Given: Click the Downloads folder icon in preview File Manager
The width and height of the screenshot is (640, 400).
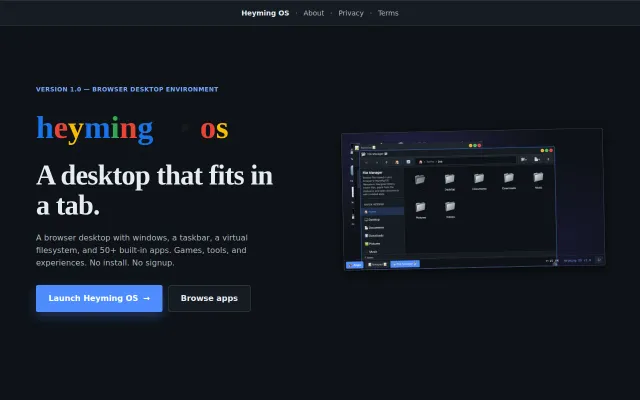Looking at the screenshot, I should [509, 180].
